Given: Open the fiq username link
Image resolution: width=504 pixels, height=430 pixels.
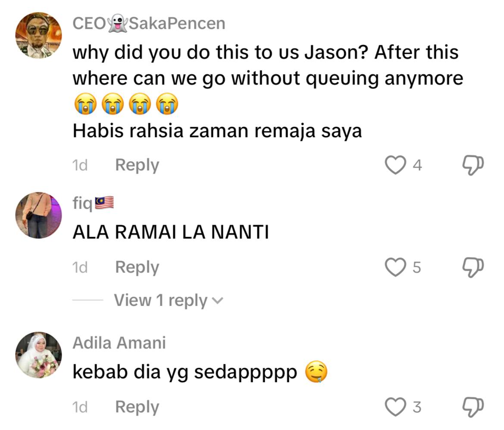Looking at the screenshot, I should tap(83, 203).
